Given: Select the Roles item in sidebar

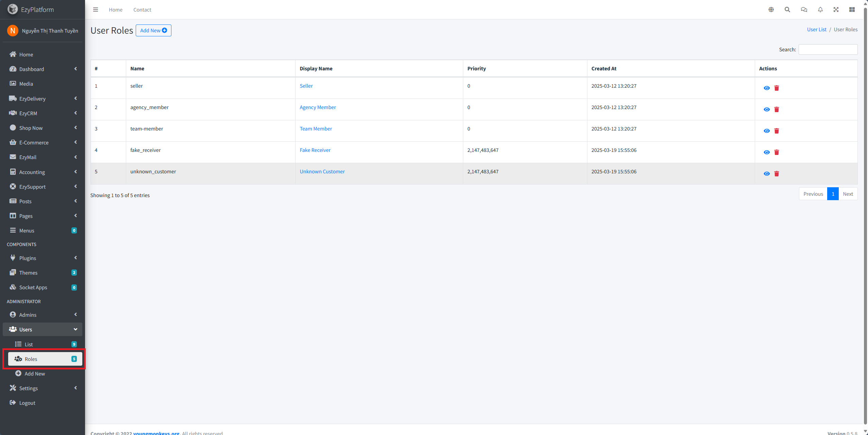Looking at the screenshot, I should click(45, 359).
